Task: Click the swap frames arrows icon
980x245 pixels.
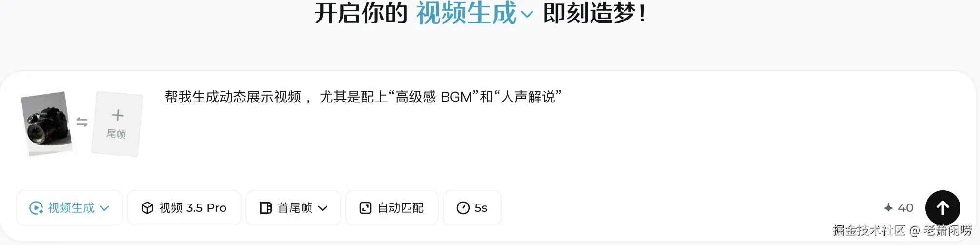Action: point(82,122)
